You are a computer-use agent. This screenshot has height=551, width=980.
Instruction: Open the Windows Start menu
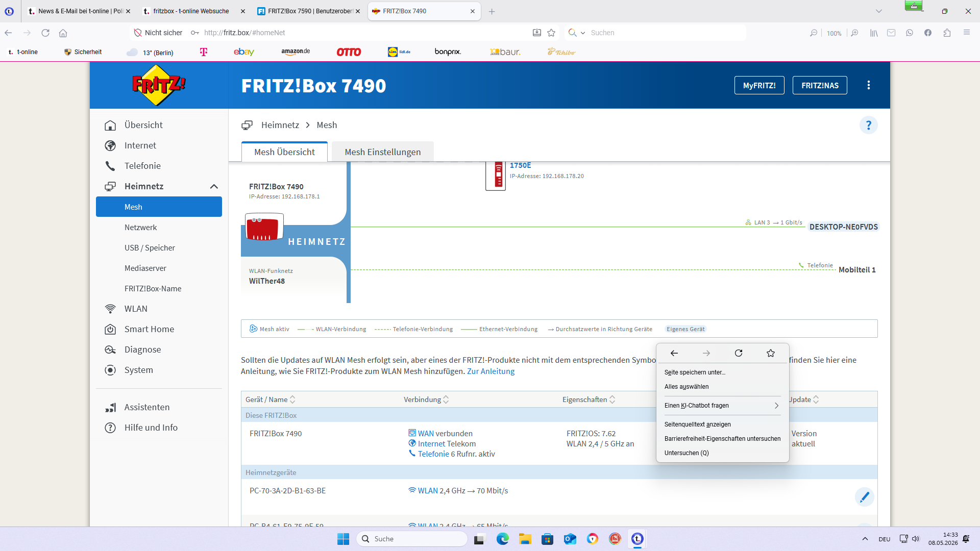tap(343, 539)
